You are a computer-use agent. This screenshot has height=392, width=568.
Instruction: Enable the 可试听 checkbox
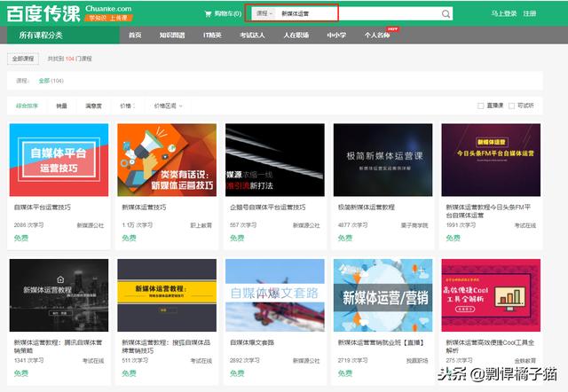coord(511,106)
